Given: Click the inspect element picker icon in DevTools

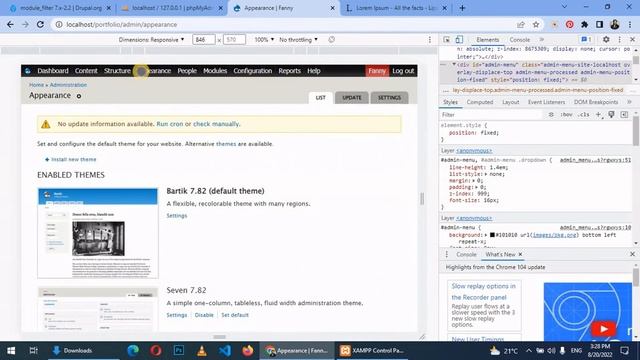Looking at the screenshot, I should [x=447, y=40].
